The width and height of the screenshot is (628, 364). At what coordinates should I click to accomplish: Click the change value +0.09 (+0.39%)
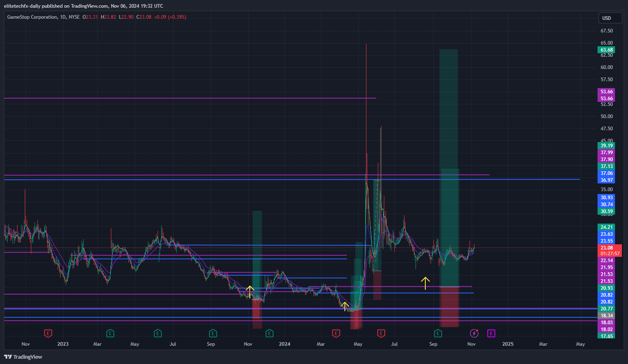170,17
